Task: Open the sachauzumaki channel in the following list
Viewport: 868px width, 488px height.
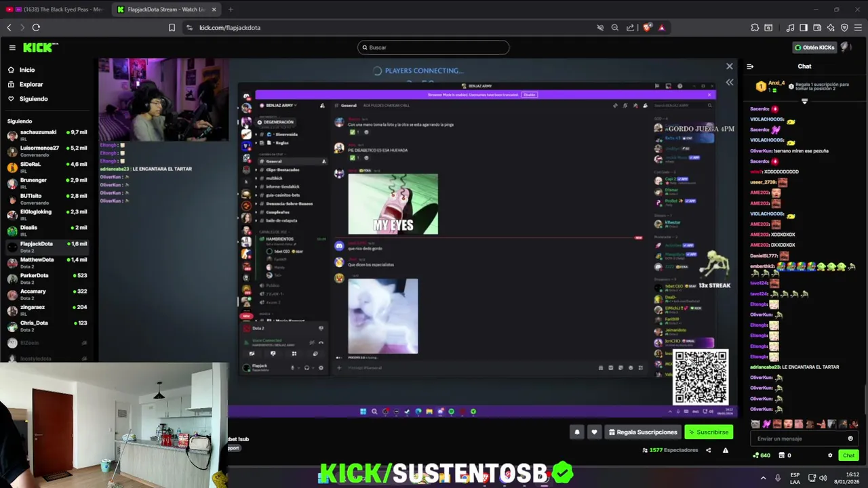Action: 47,136
